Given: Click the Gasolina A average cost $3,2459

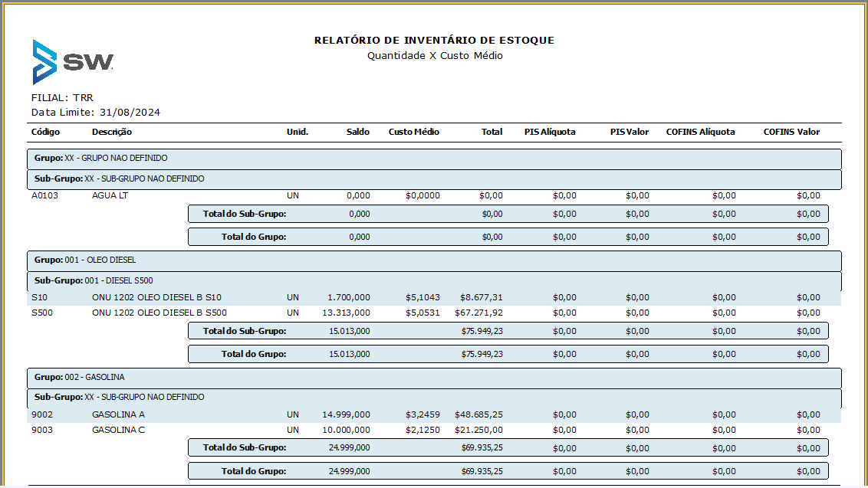Looking at the screenshot, I should [x=422, y=414].
